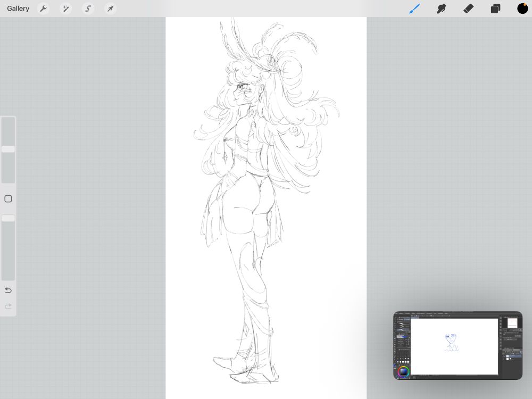Image resolution: width=532 pixels, height=399 pixels.
Task: Open the Gallery
Action: [x=18, y=9]
